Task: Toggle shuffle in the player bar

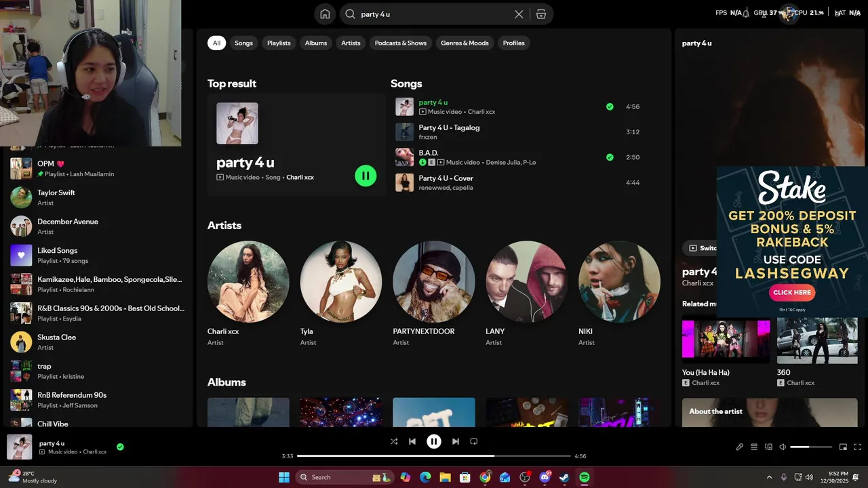Action: click(394, 441)
